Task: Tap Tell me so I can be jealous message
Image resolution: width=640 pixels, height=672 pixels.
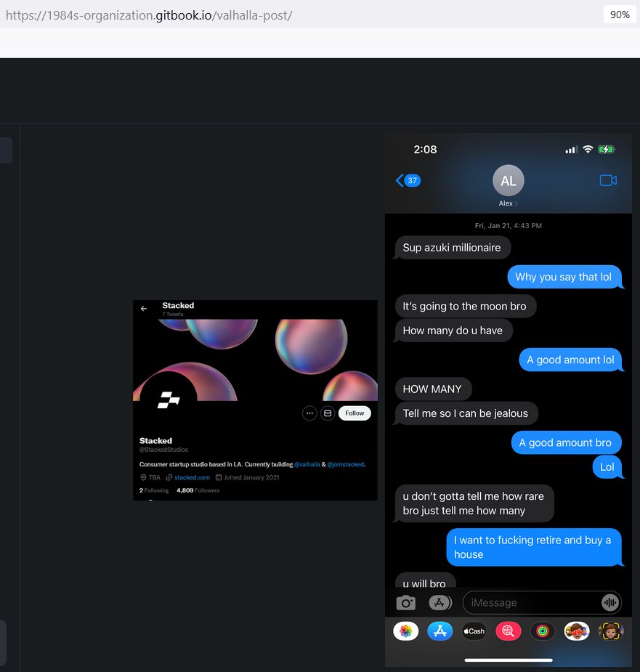Action: click(x=466, y=413)
